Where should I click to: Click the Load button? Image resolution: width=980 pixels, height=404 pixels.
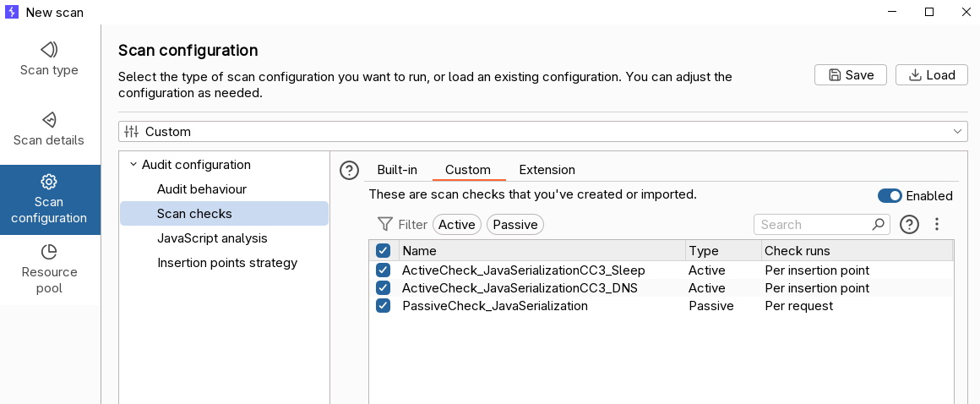(x=931, y=74)
